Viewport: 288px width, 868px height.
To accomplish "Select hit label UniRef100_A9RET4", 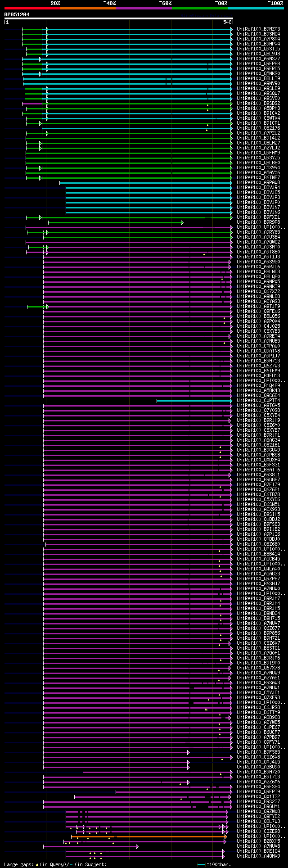I will [258, 336].
